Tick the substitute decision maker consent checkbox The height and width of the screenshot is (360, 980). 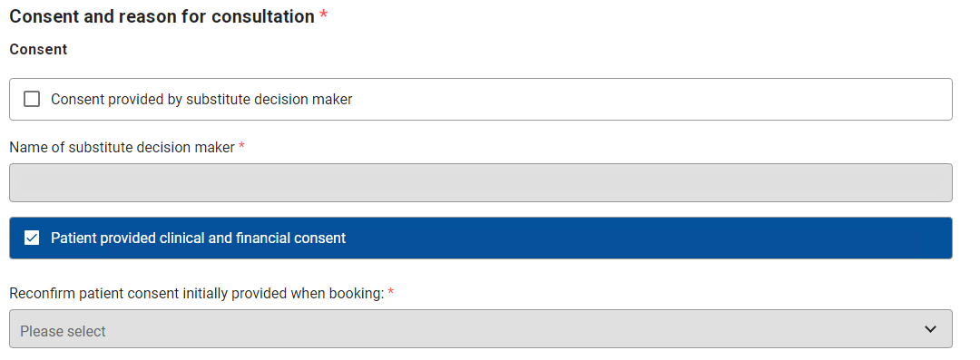click(31, 99)
